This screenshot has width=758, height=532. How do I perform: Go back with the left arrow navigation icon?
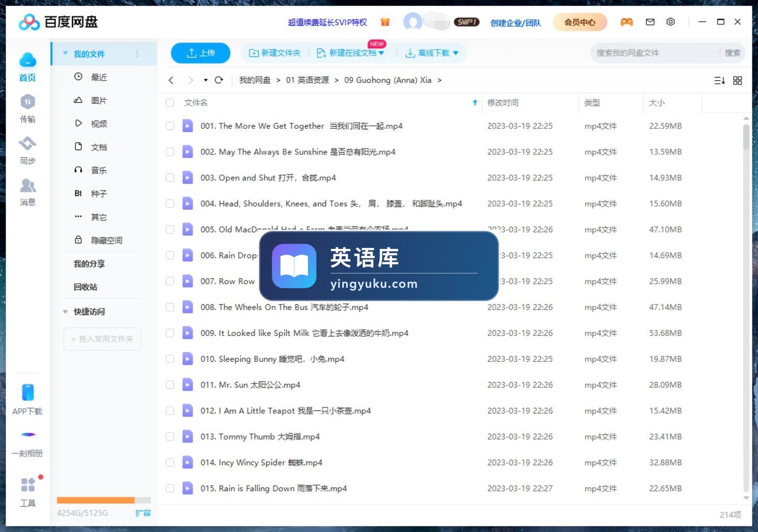point(171,80)
